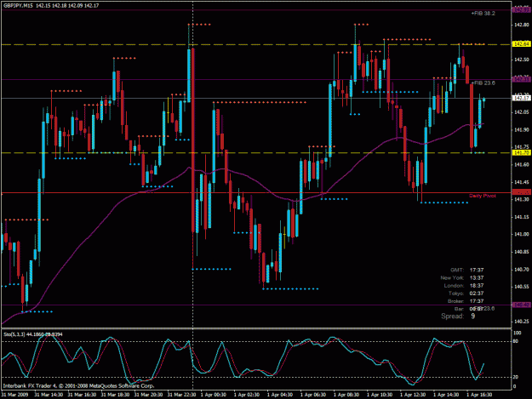Click the stochastic scale 20 level label
532x399 pixels.
coord(516,377)
